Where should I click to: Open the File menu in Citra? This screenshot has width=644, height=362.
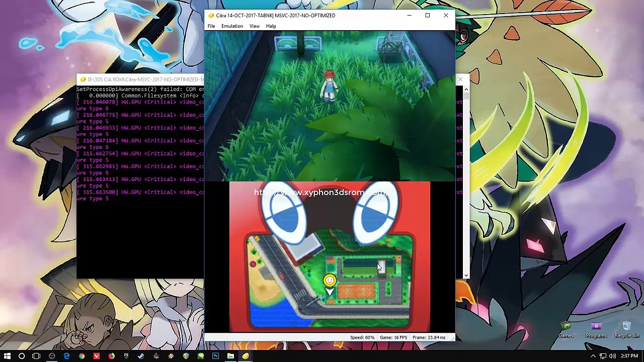211,26
